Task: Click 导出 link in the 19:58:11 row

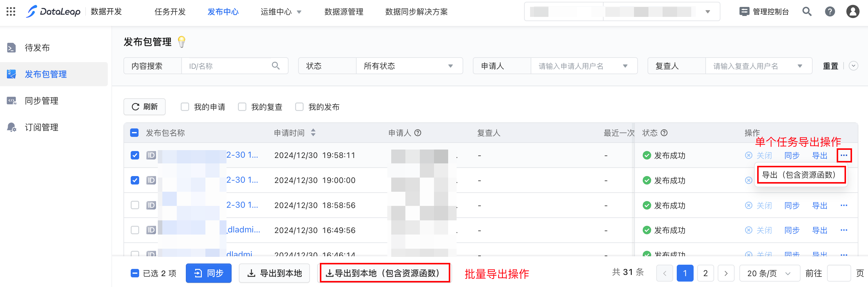Action: pos(820,156)
